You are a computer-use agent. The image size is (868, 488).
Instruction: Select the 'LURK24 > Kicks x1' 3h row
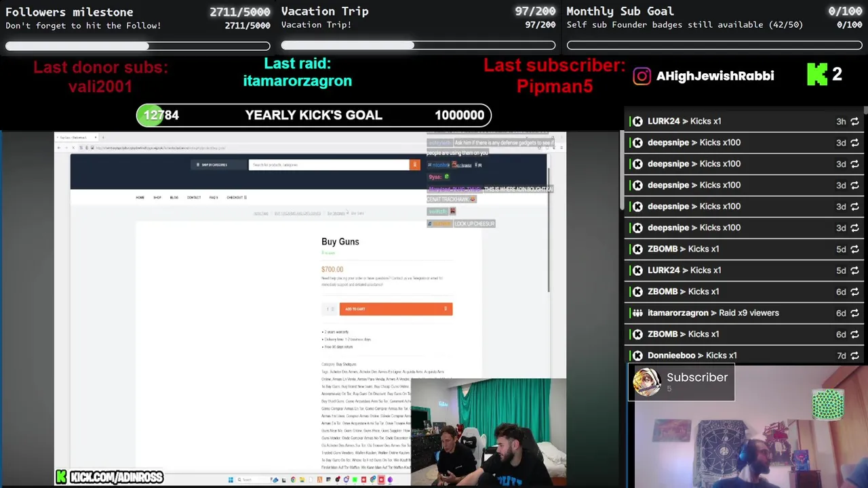coord(745,121)
